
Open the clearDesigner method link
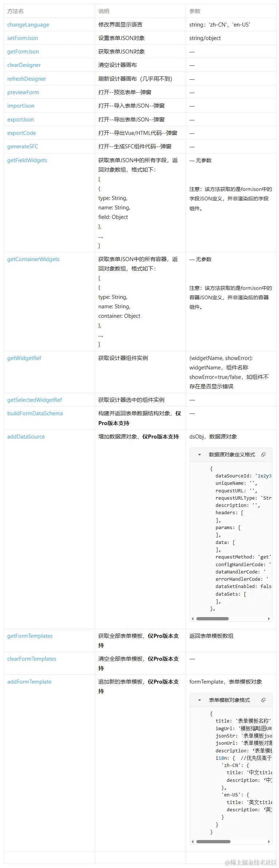tap(24, 65)
